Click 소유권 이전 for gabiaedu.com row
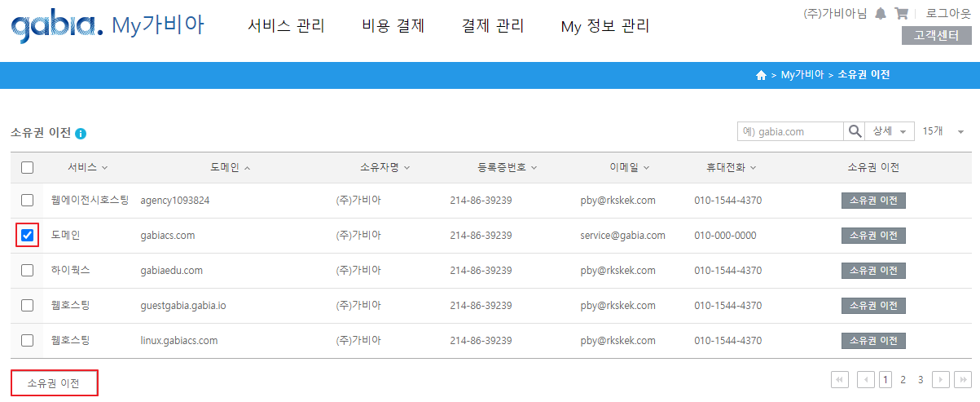980x402 pixels. click(x=873, y=271)
